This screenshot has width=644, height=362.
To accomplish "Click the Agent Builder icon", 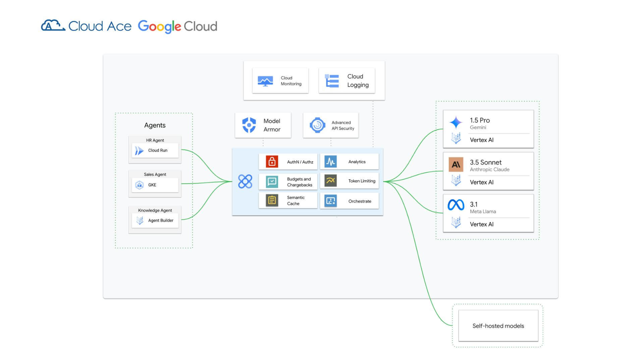I will (140, 220).
